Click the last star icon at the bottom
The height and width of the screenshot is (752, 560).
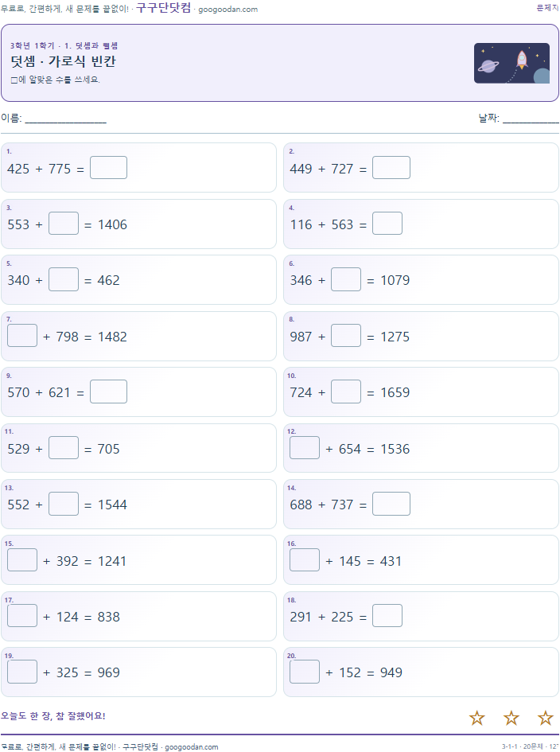[545, 718]
